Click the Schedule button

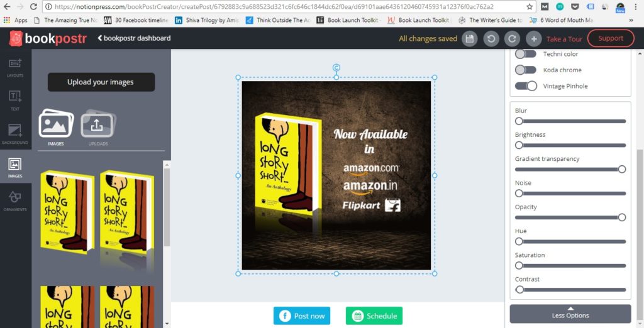pos(374,315)
